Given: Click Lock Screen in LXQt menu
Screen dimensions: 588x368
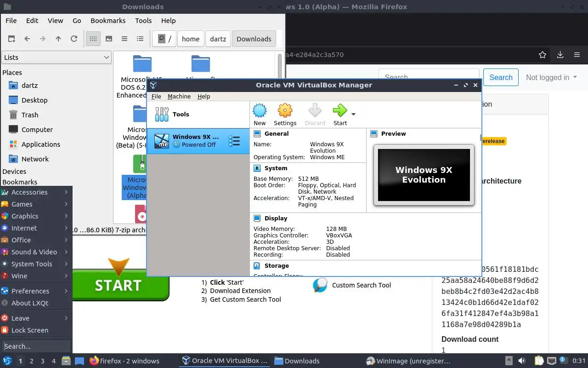Looking at the screenshot, I should (x=36, y=330).
